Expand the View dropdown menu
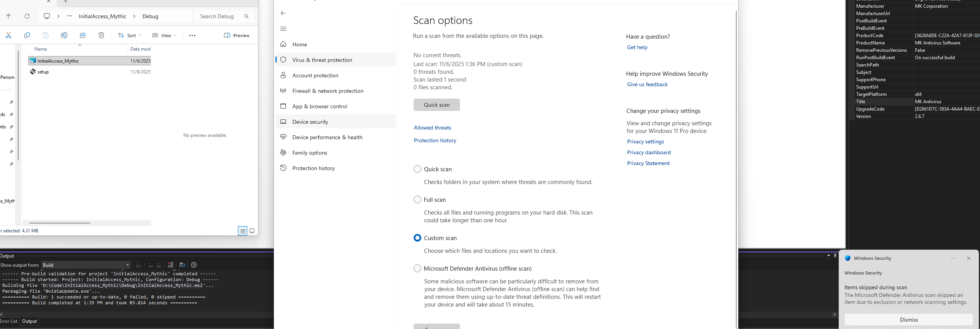 [x=164, y=36]
